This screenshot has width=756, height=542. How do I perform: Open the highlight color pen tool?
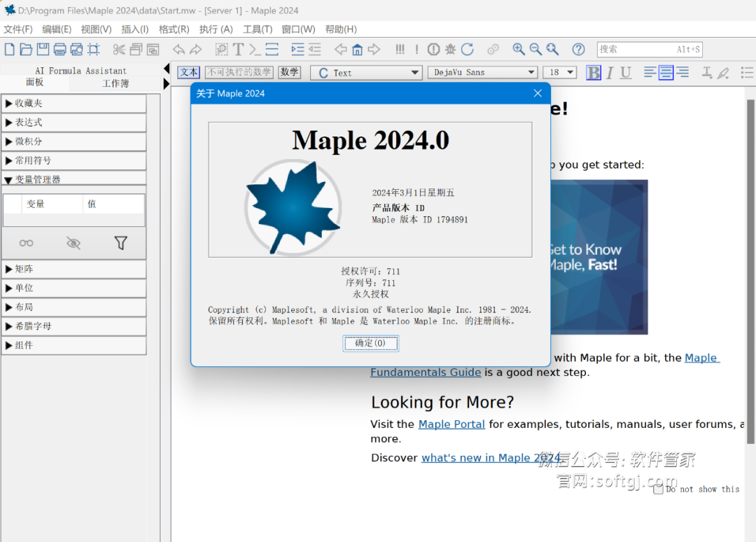point(723,73)
